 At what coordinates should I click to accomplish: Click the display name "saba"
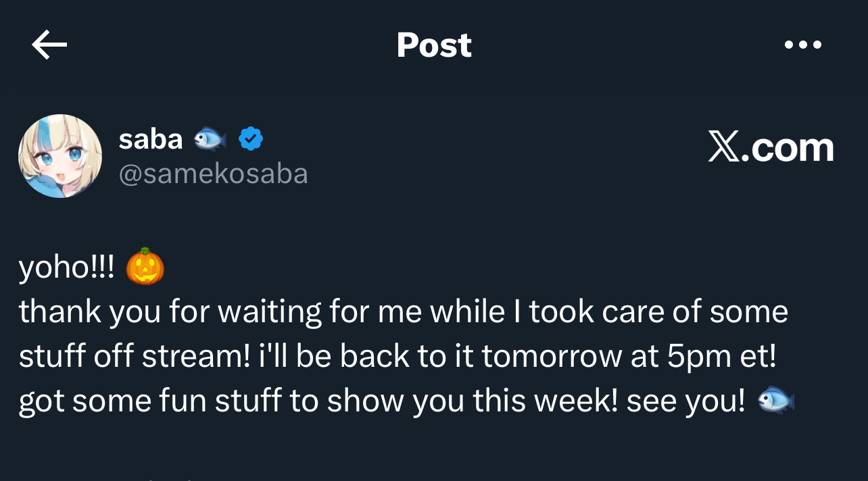click(x=151, y=139)
